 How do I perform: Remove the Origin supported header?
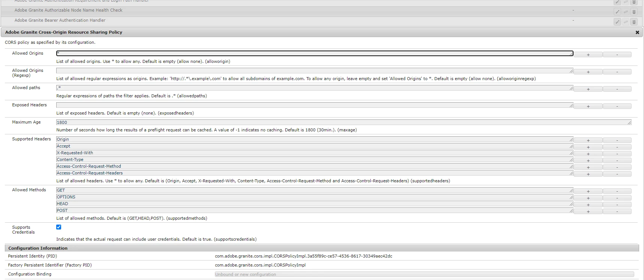(617, 140)
